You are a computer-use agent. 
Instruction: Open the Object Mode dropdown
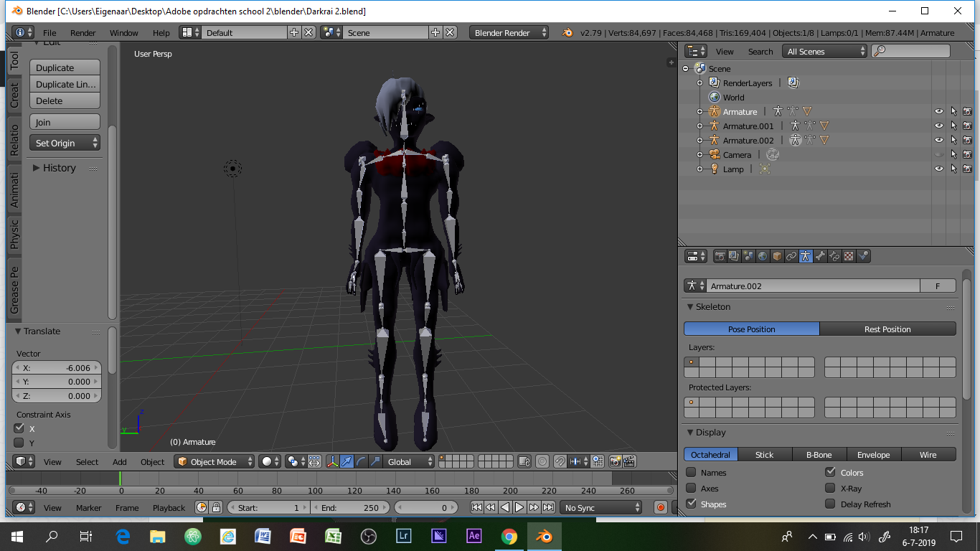point(215,462)
